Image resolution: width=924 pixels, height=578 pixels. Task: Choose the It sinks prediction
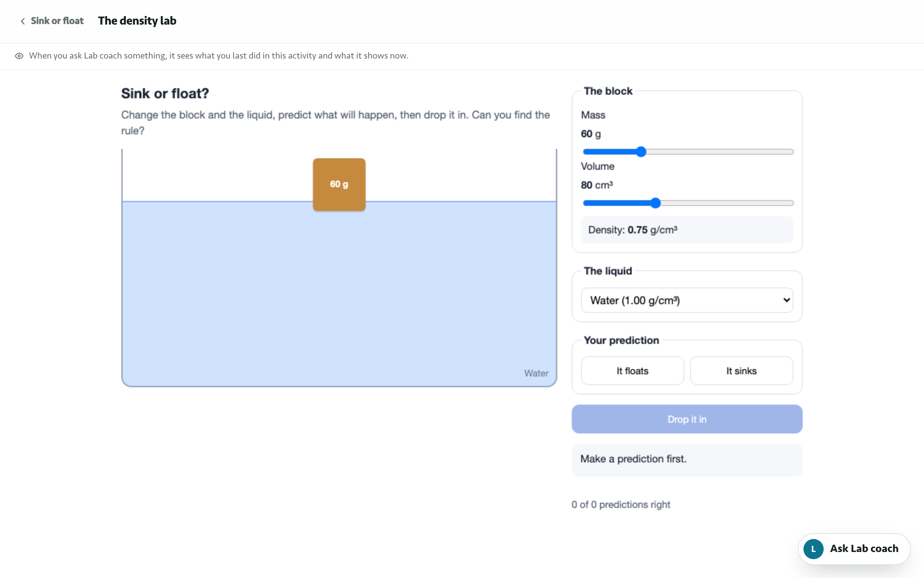[x=741, y=371]
